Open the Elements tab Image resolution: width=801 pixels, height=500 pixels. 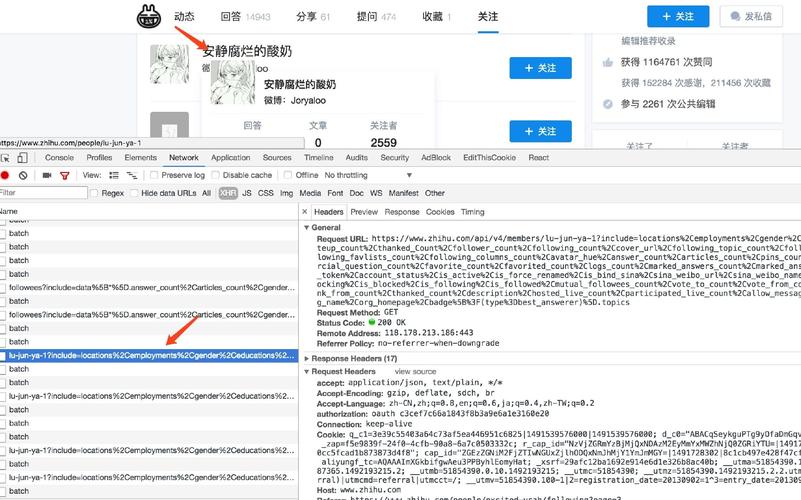(140, 158)
